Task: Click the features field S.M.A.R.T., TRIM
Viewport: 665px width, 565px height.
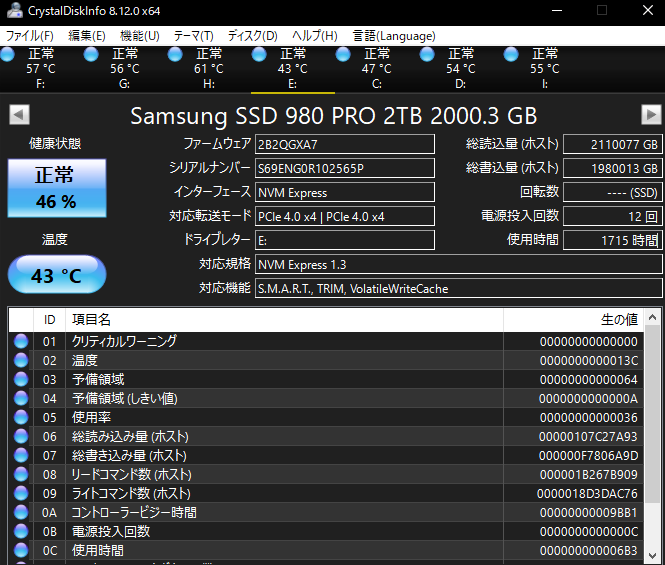Action: 458,288
